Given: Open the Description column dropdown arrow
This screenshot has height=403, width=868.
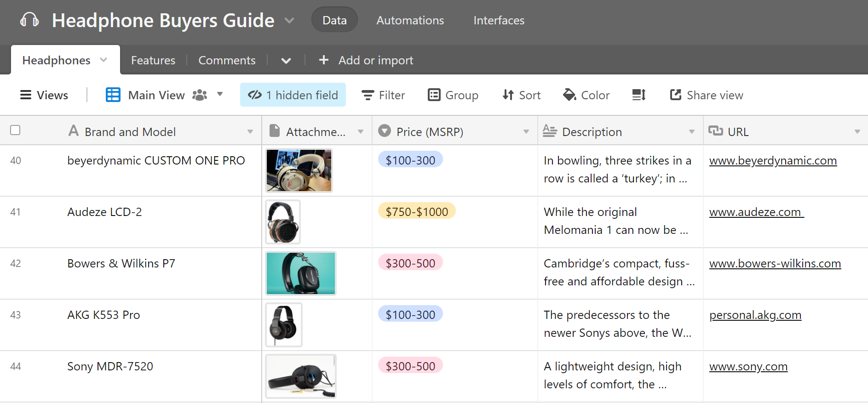Looking at the screenshot, I should click(x=692, y=131).
